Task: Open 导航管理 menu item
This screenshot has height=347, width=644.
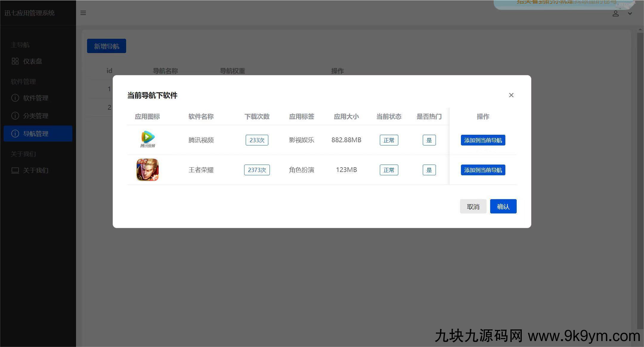Action: coord(36,134)
